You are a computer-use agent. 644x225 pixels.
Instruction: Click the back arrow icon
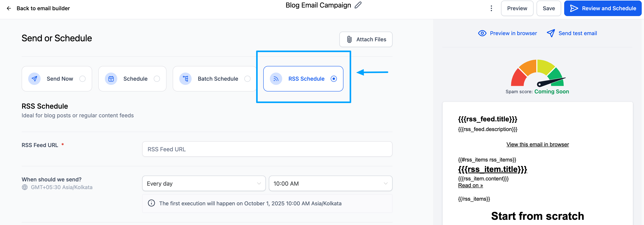9,8
